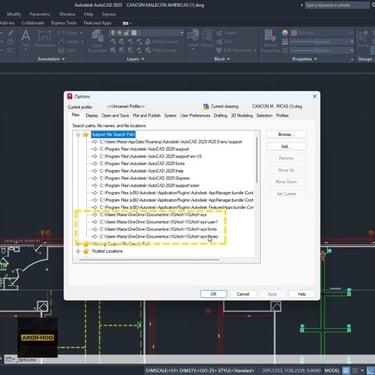Open the Modify menu

tap(14, 14)
